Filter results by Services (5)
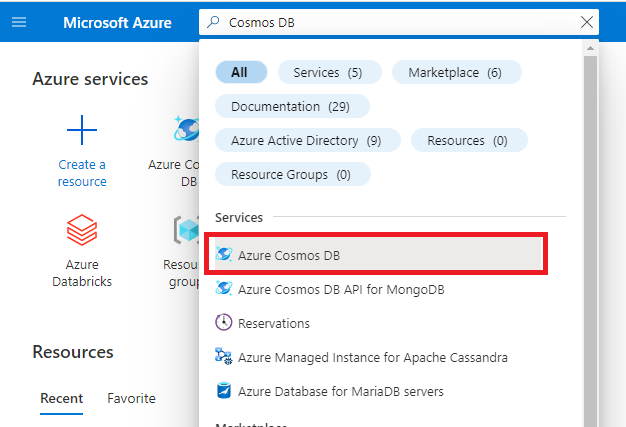 (x=329, y=72)
